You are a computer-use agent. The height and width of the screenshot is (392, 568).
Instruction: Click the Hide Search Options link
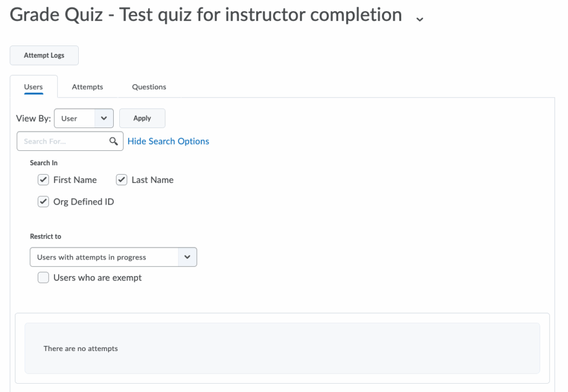pyautogui.click(x=168, y=141)
